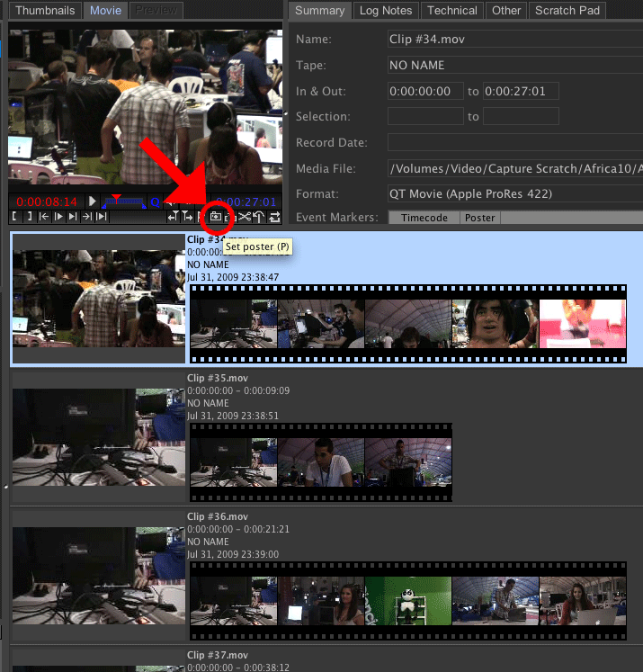643x672 pixels.
Task: Click the red playhead marker on scrubber
Action: click(115, 197)
